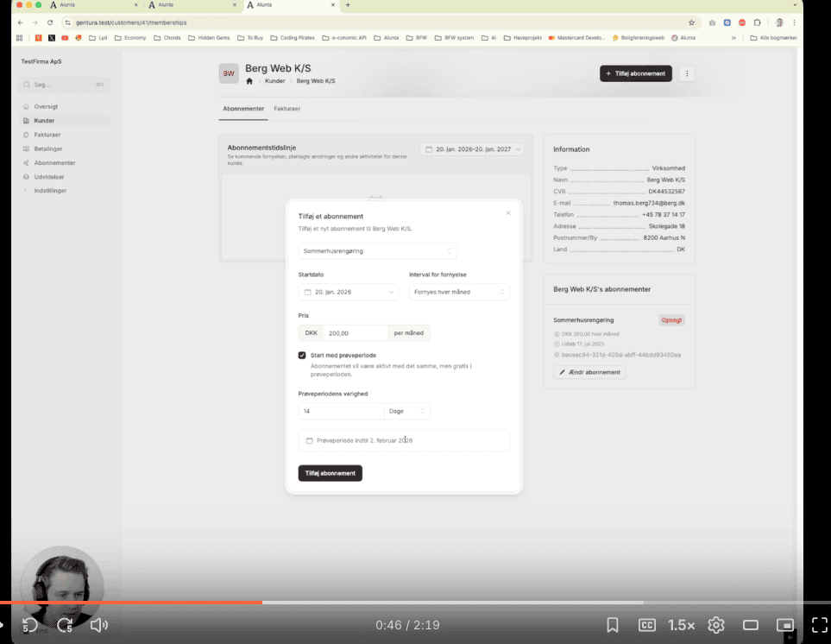Click the video settings gear icon
The width and height of the screenshot is (831, 644).
pyautogui.click(x=715, y=625)
